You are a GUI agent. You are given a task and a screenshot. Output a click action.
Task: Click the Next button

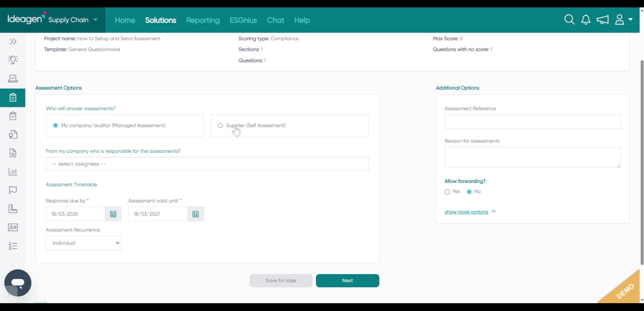point(347,281)
